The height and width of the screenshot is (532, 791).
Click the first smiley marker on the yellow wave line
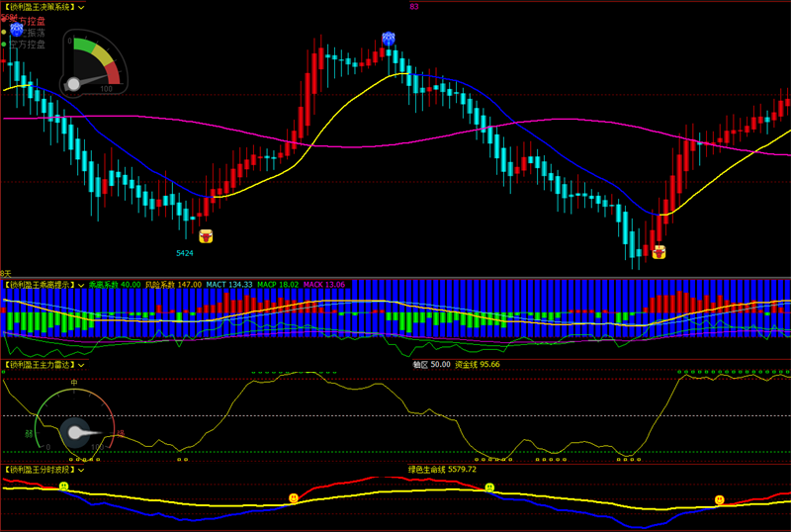pyautogui.click(x=63, y=487)
